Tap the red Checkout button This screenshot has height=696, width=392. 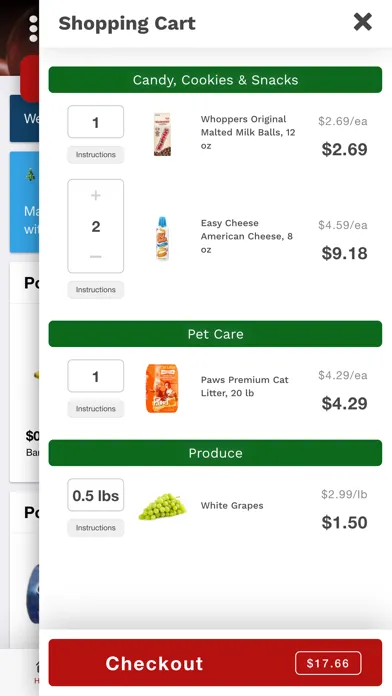coord(215,663)
